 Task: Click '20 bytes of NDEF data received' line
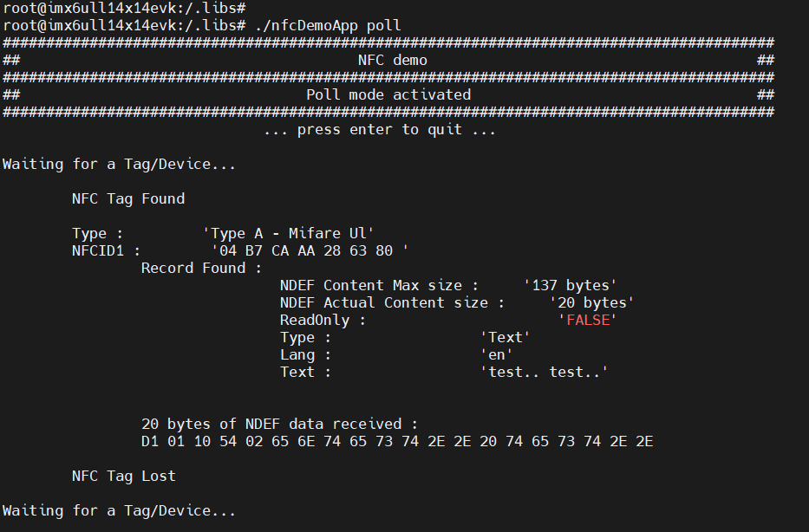click(279, 424)
